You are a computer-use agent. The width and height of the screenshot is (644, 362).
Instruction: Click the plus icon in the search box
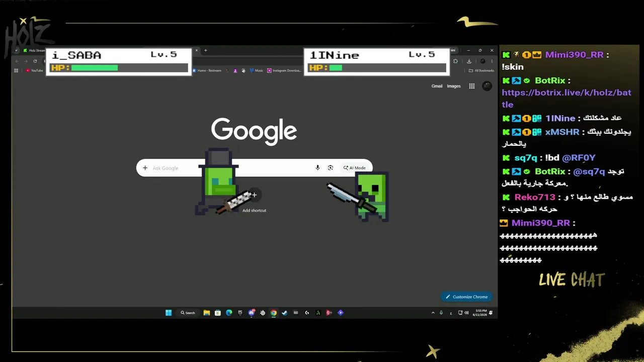click(145, 168)
